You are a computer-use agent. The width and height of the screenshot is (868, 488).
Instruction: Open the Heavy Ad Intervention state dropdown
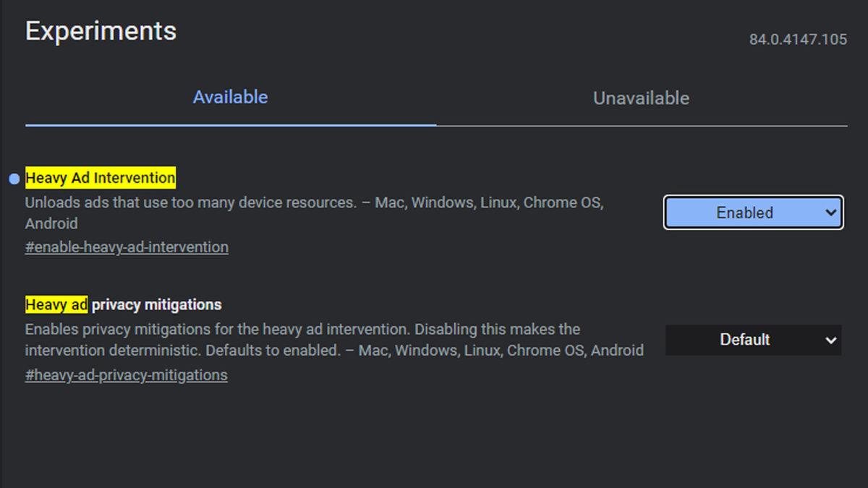pos(752,213)
